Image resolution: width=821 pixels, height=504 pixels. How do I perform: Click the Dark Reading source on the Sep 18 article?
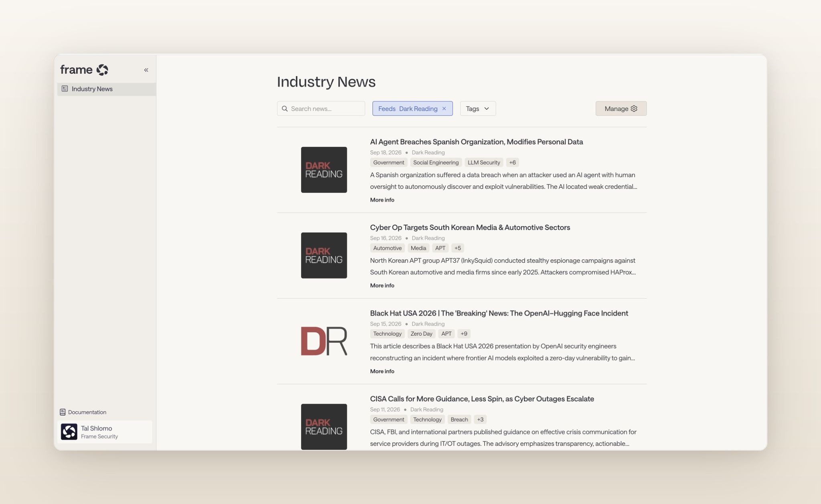click(428, 152)
